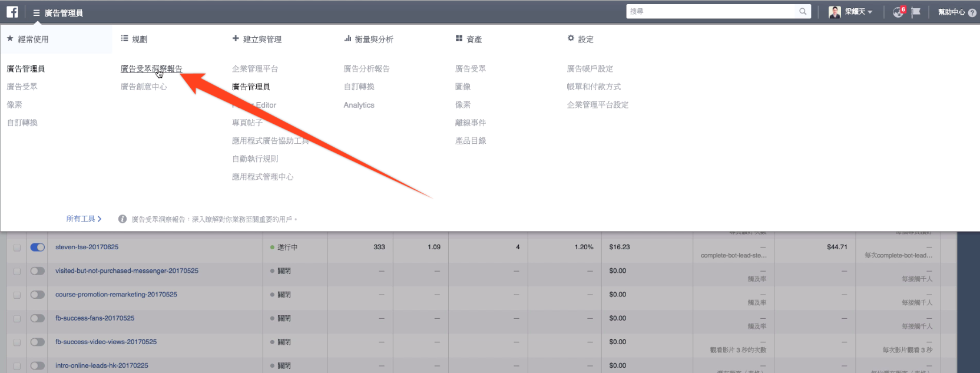
Task: Click the flag pages icon
Action: pos(916,12)
